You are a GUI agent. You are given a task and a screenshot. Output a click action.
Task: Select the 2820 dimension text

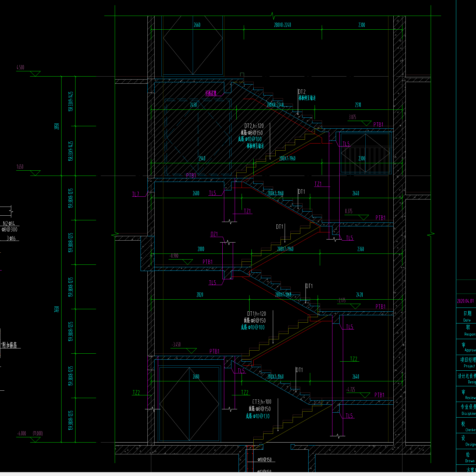200,295
